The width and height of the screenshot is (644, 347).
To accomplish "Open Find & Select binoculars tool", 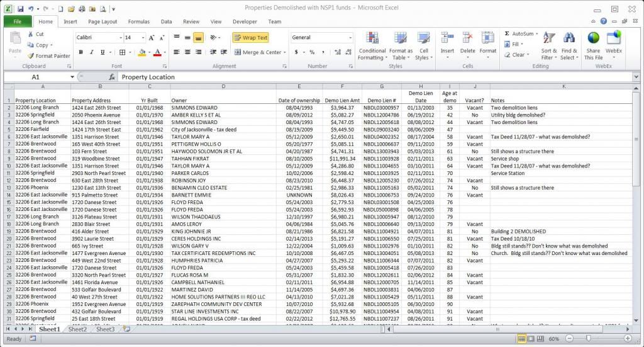I will point(569,40).
